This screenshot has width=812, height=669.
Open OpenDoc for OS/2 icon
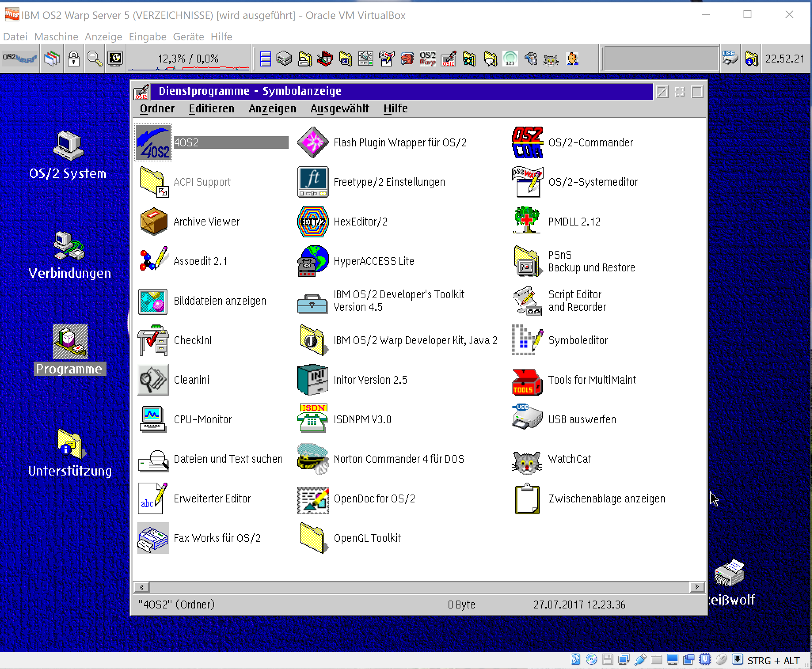(x=313, y=500)
